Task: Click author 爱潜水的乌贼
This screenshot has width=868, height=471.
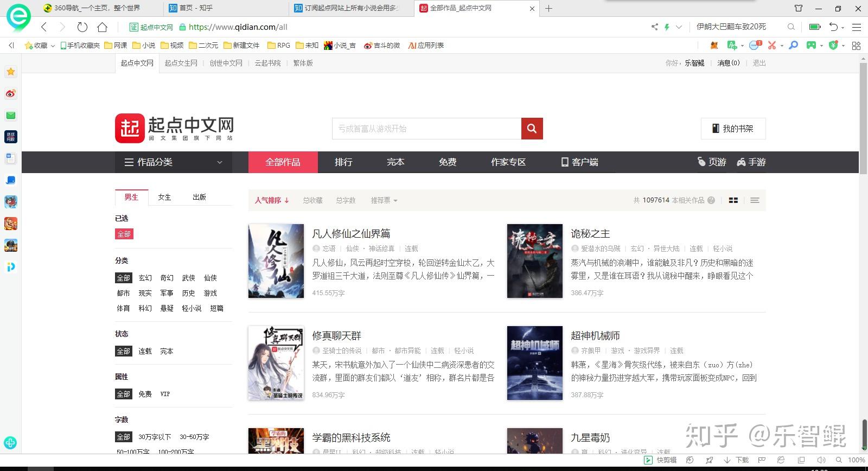Action: point(601,249)
